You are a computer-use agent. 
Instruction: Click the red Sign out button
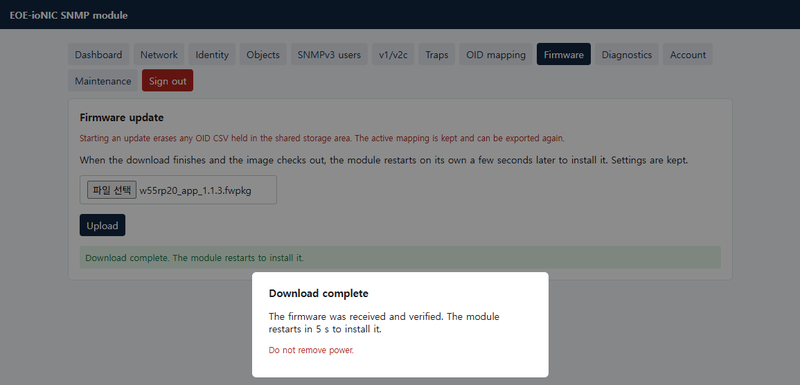pos(168,81)
